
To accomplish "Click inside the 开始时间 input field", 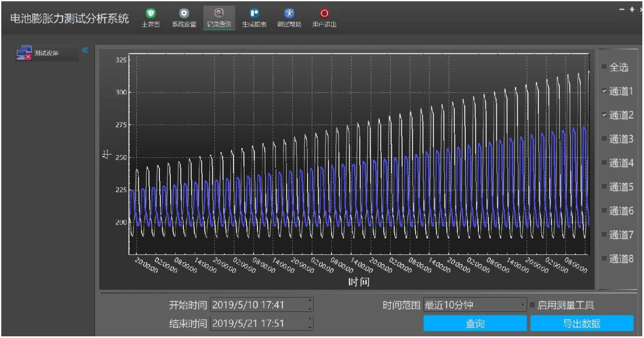I will click(x=257, y=305).
